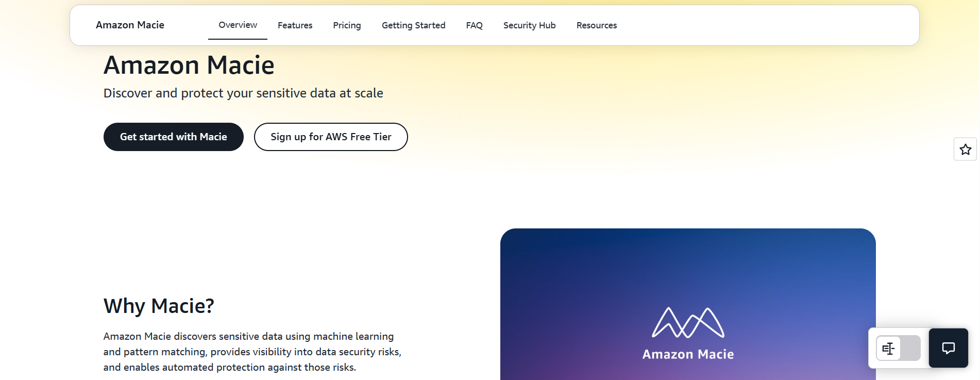Go to the Pricing tab
The height and width of the screenshot is (380, 980).
pos(347,25)
